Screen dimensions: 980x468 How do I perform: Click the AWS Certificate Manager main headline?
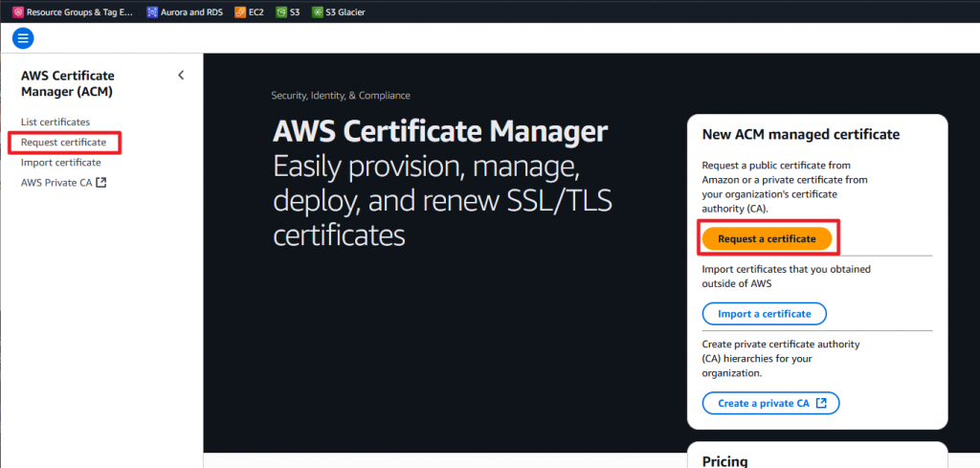(440, 132)
